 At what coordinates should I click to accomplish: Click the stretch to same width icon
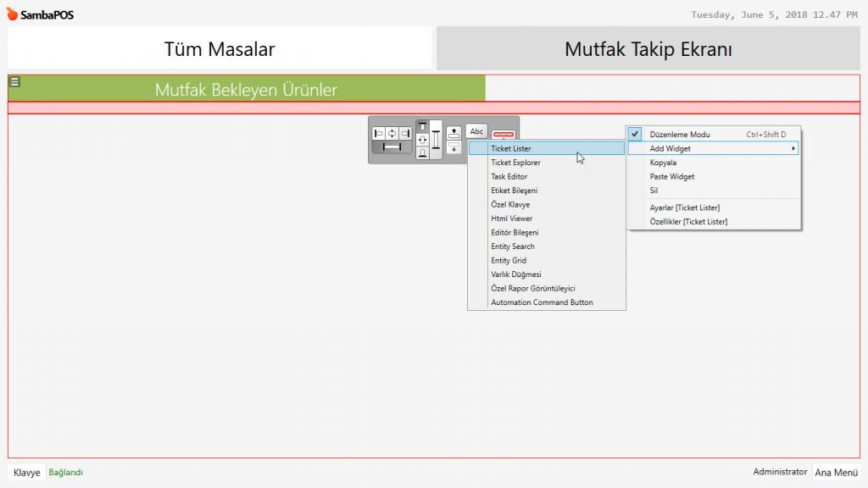(x=392, y=147)
